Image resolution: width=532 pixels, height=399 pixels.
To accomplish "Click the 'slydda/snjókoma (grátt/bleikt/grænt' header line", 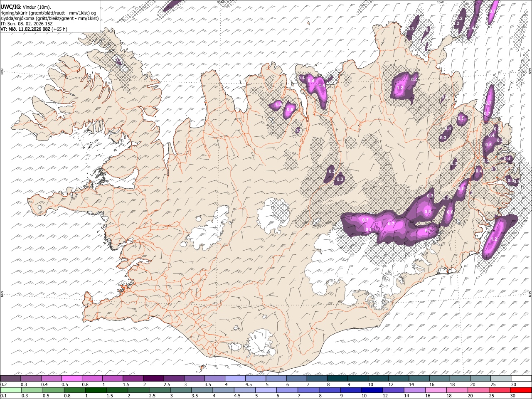I will tap(50, 18).
